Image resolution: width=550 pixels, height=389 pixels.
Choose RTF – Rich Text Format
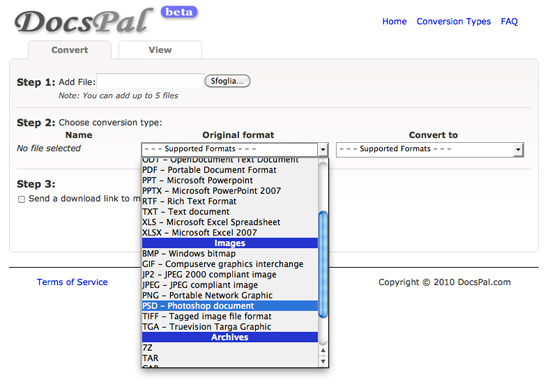click(230, 201)
